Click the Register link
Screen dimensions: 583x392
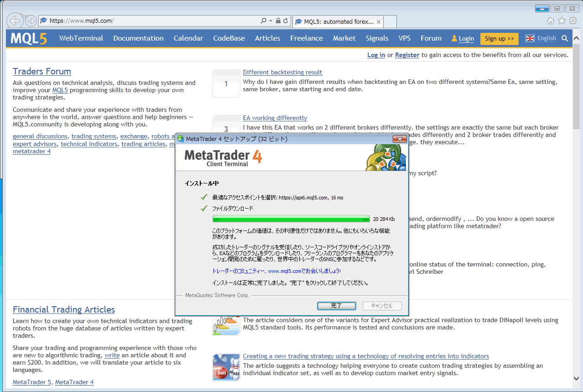coord(407,55)
